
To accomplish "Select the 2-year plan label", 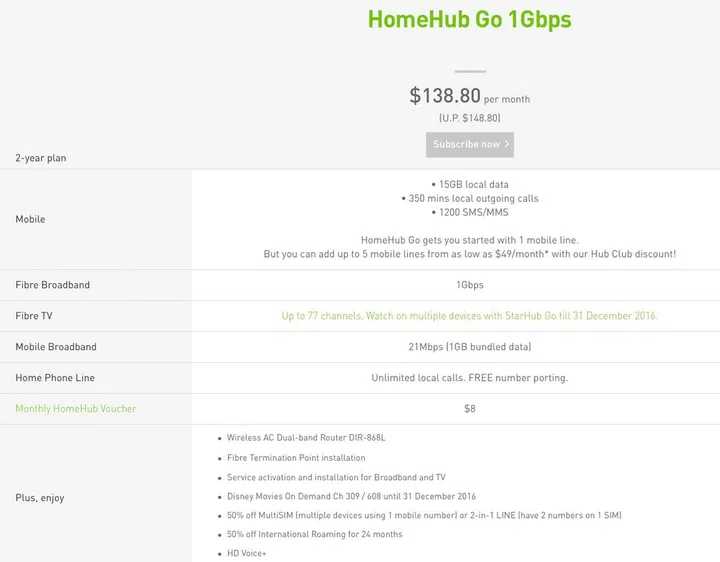I will click(41, 158).
